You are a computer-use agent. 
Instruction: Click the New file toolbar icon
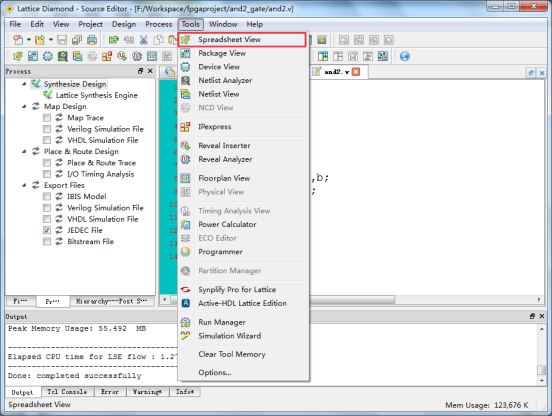tap(18, 40)
